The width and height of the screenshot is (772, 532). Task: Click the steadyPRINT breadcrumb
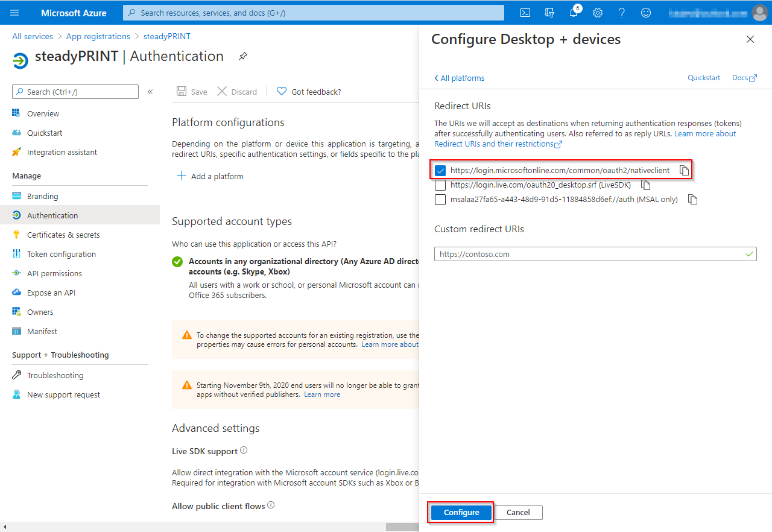tap(167, 36)
